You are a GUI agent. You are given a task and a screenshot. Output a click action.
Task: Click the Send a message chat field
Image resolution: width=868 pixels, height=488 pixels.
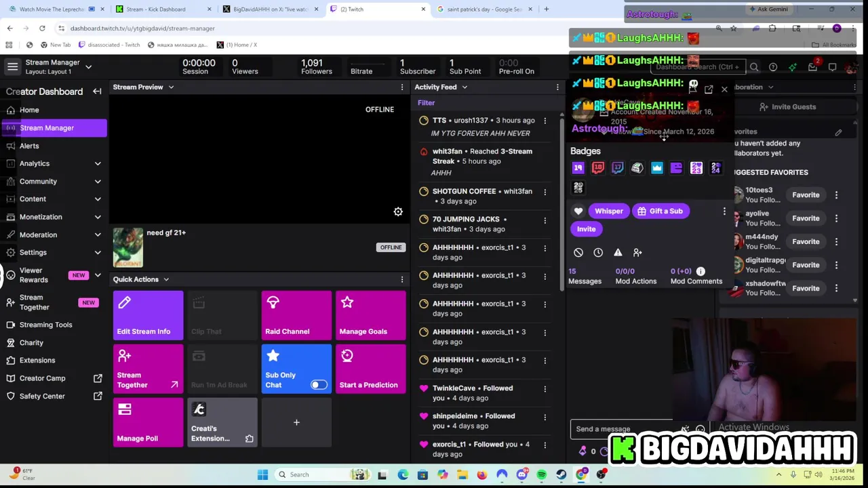click(x=624, y=429)
